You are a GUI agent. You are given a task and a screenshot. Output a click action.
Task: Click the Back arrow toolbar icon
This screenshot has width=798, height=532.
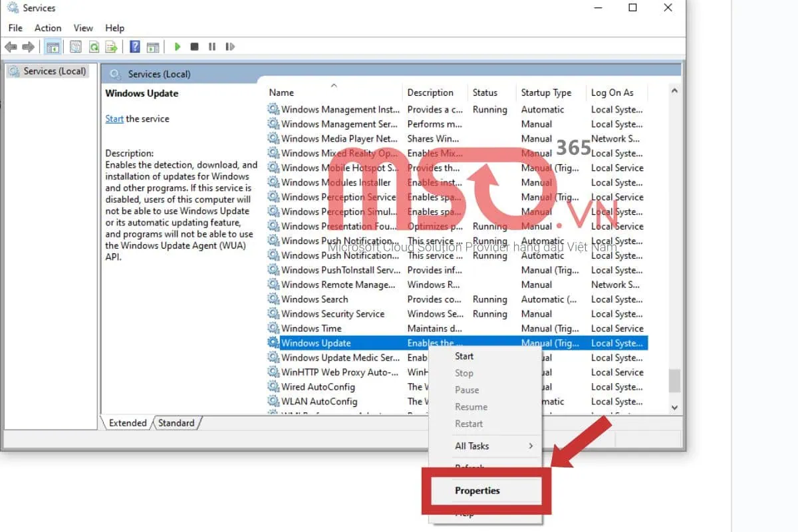[11, 47]
